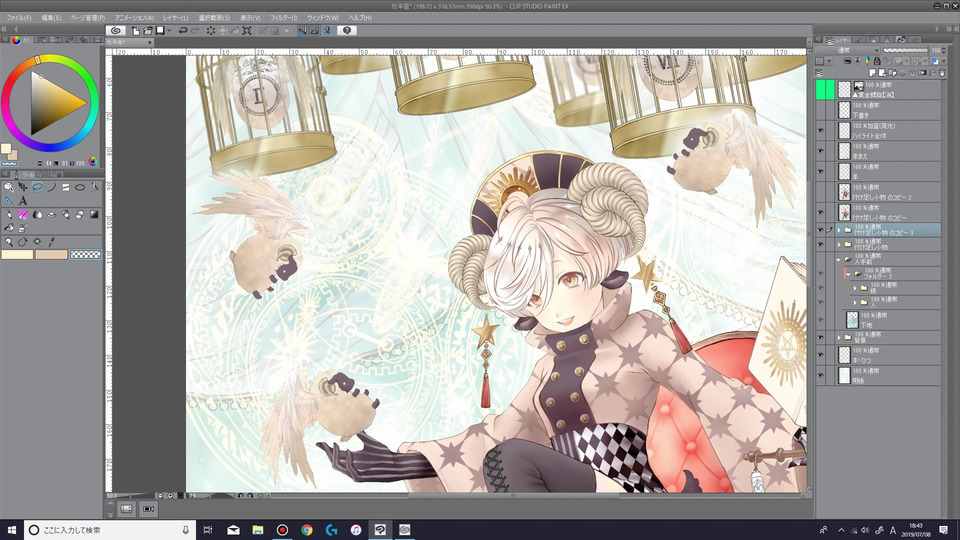960x540 pixels.
Task: Select the ellipse figure tool
Action: coord(80,187)
